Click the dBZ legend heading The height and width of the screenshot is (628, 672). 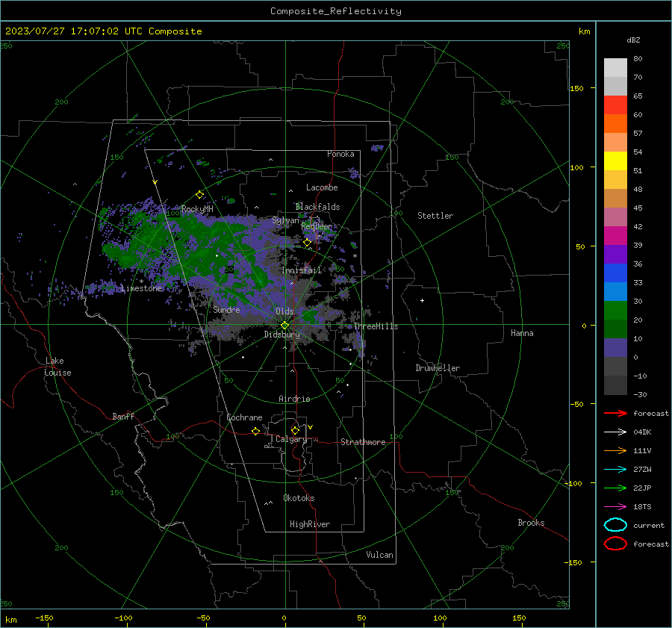click(x=633, y=40)
